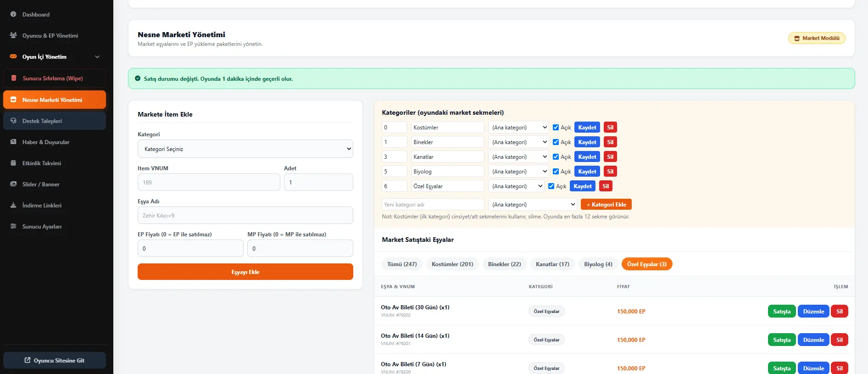Click the Haber & Duyurular newspaper icon
This screenshot has width=868, height=374.
(x=13, y=142)
